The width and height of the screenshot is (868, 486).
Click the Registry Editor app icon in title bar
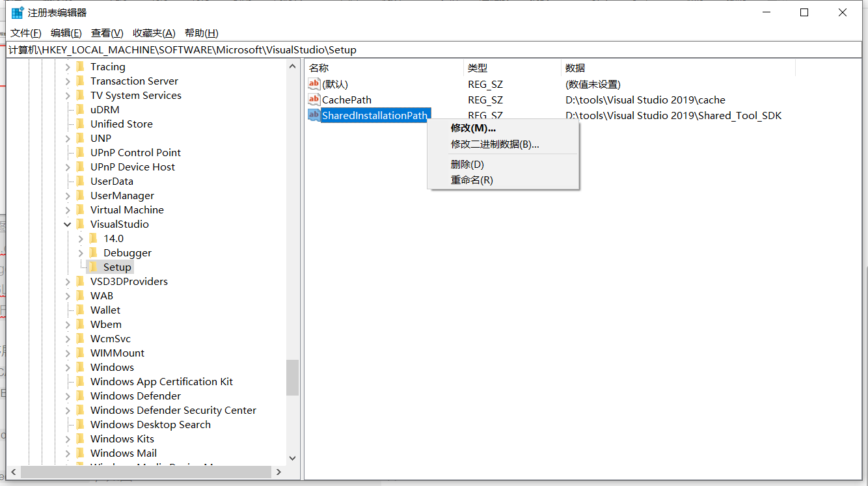(x=18, y=12)
